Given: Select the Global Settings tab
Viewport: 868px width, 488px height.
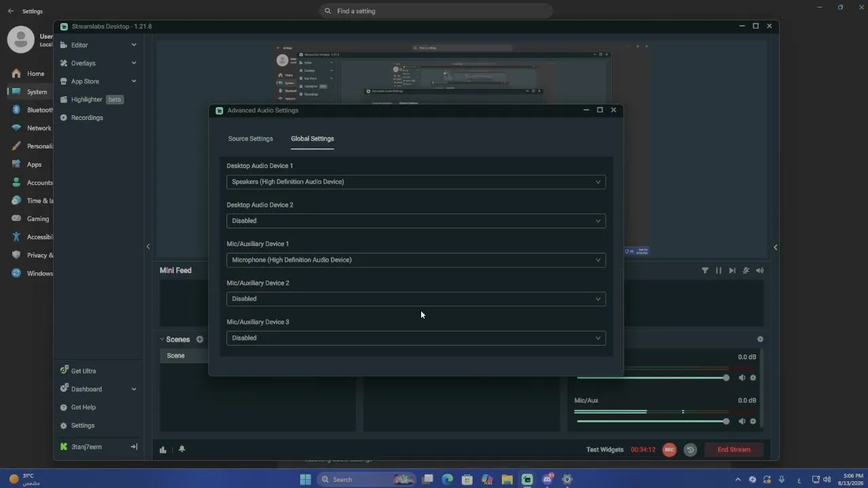Looking at the screenshot, I should tap(312, 139).
